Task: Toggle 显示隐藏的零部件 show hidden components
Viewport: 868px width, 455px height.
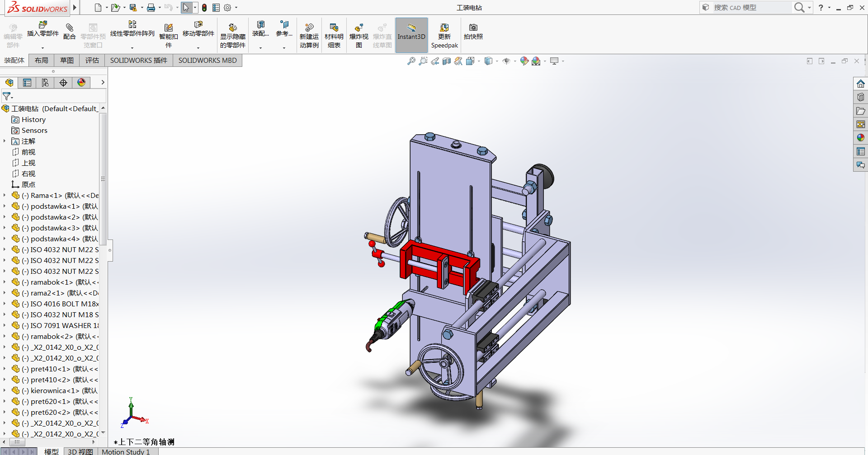Action: pos(232,35)
